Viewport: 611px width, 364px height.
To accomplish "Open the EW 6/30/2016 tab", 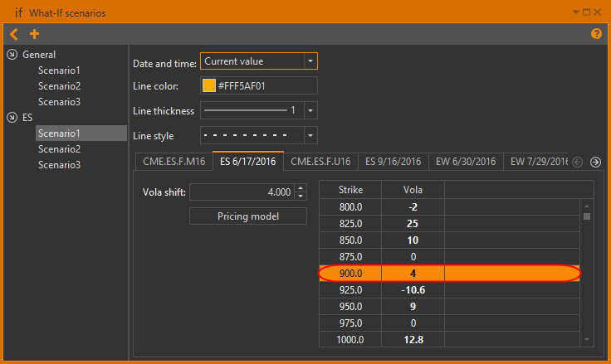I will coord(464,161).
